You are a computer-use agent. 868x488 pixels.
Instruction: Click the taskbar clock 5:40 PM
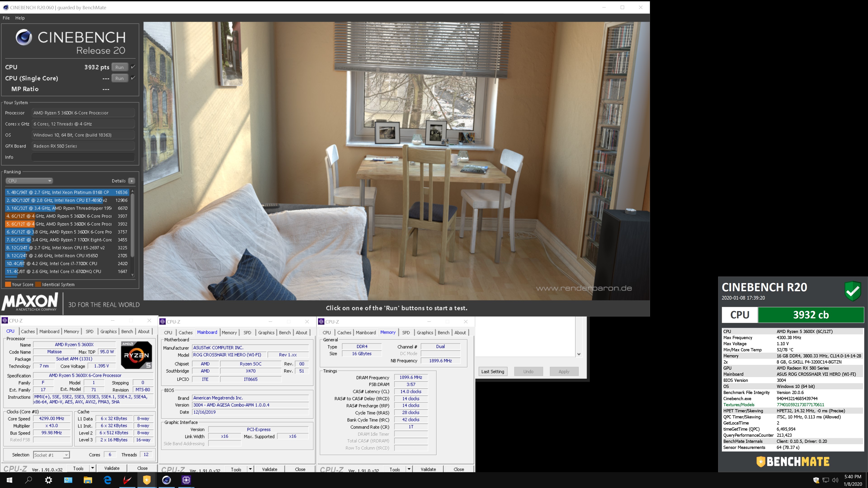pyautogui.click(x=853, y=476)
